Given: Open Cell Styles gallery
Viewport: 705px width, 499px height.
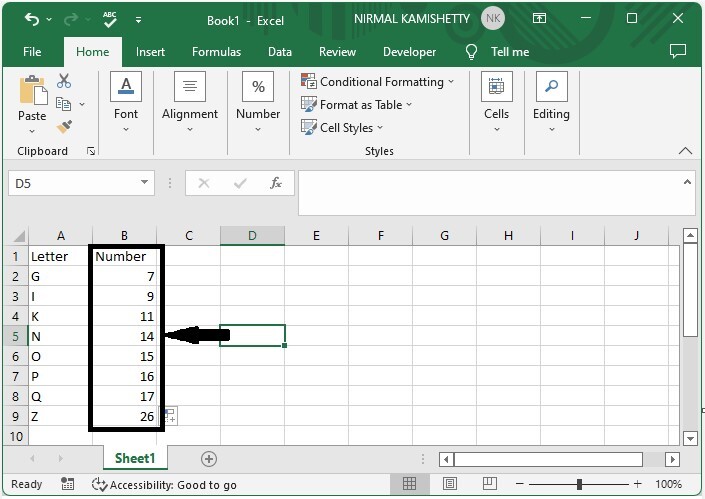Looking at the screenshot, I should click(342, 128).
